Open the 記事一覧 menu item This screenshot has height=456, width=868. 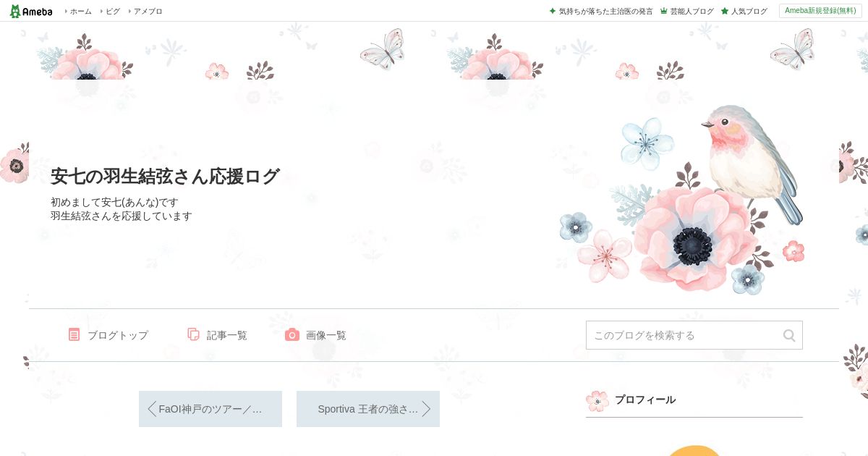[218, 335]
